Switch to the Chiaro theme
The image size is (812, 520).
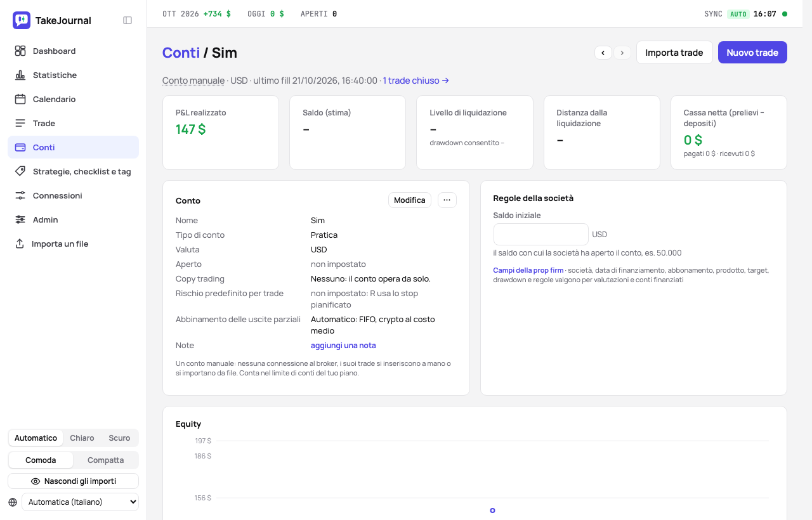[x=82, y=438]
